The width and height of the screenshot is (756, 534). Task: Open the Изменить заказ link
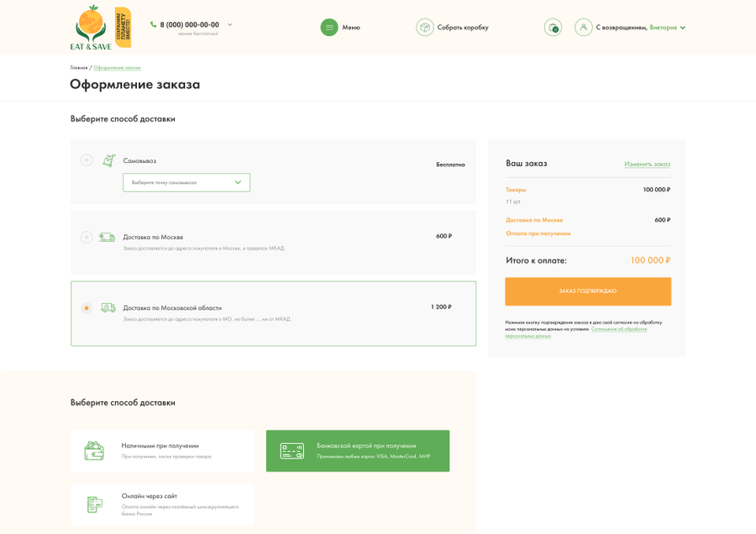(x=647, y=164)
